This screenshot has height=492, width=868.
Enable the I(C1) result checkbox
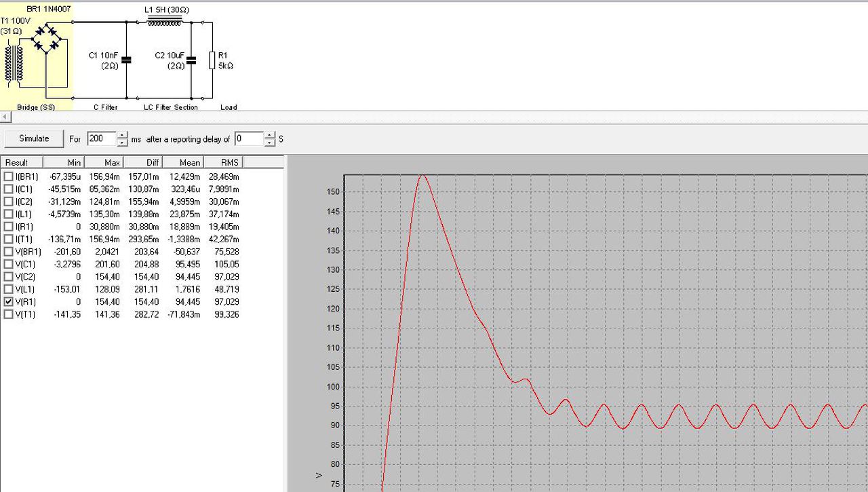pos(9,189)
